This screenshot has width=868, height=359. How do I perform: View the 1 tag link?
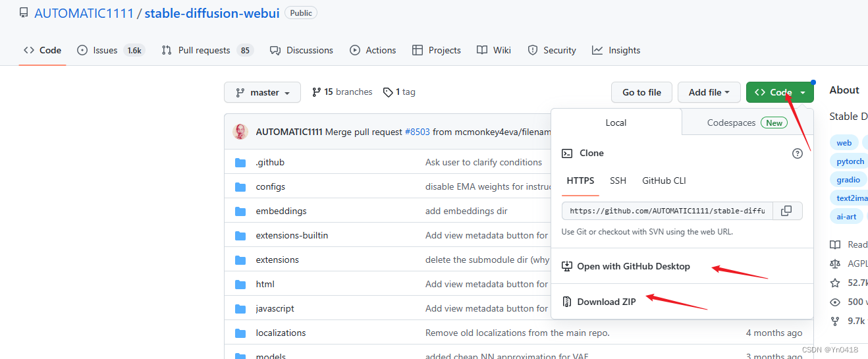click(400, 92)
